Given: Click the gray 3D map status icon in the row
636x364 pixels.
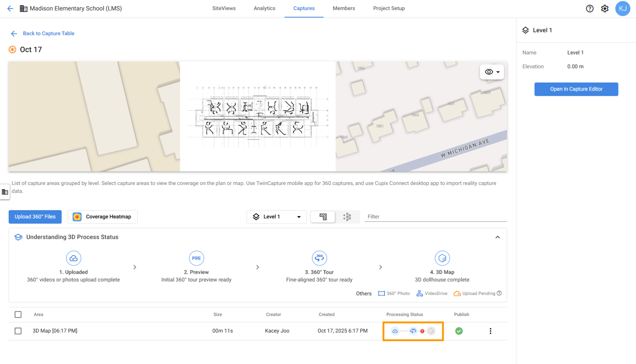Looking at the screenshot, I should [x=431, y=331].
